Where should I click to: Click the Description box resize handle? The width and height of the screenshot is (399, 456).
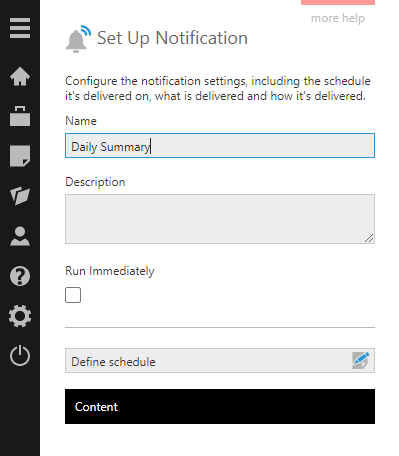click(369, 238)
